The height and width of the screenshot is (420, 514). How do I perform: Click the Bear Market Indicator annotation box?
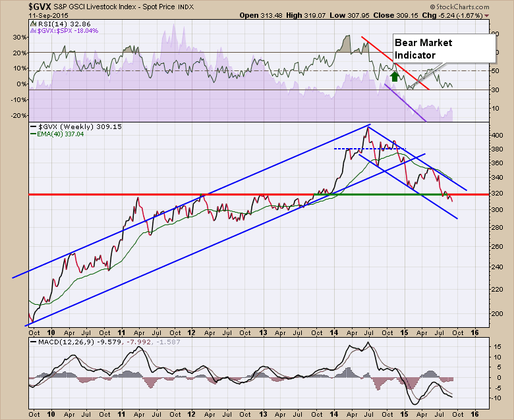point(444,49)
